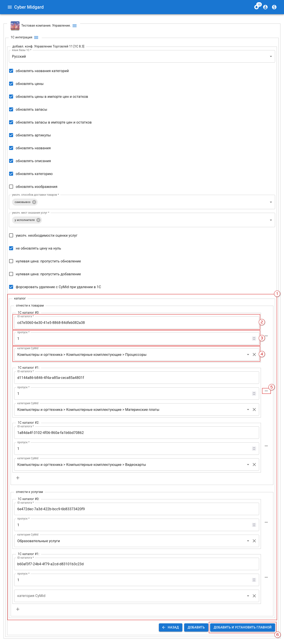The width and height of the screenshot is (284, 644).
Task: Remove the самовывоз delivery chip
Action: pyautogui.click(x=34, y=202)
